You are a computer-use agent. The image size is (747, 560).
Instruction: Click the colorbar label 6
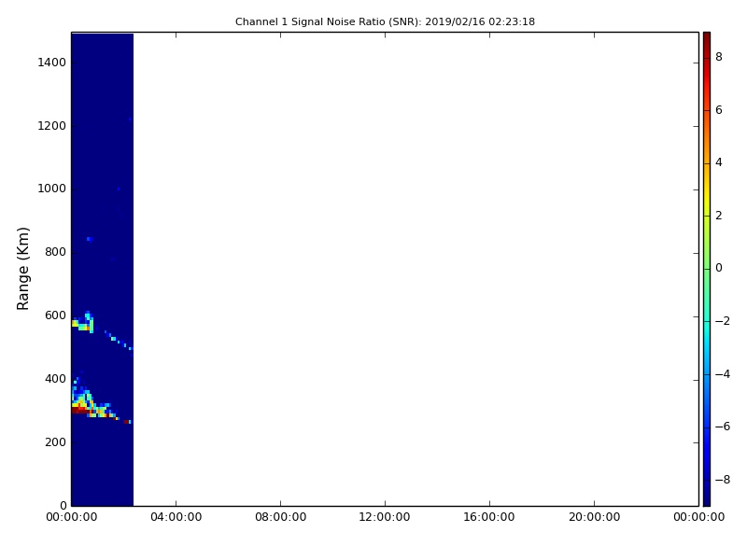click(x=719, y=110)
